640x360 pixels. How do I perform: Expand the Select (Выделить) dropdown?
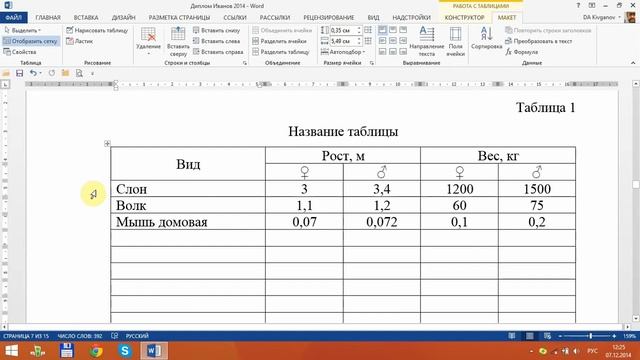coord(23,30)
